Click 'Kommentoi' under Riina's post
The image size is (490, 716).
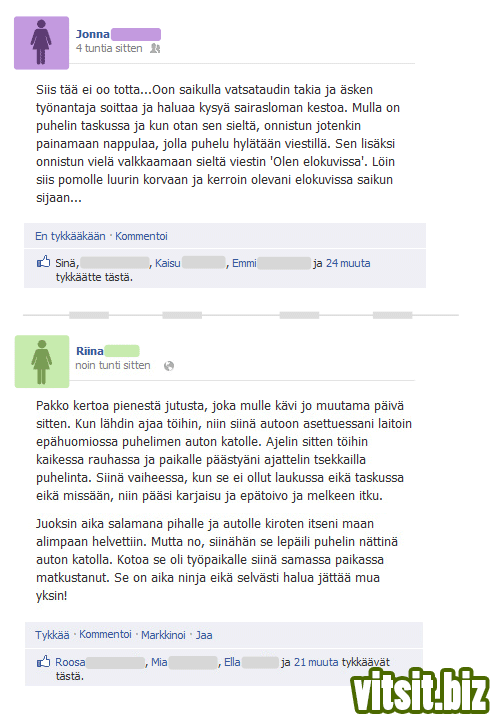click(x=105, y=634)
